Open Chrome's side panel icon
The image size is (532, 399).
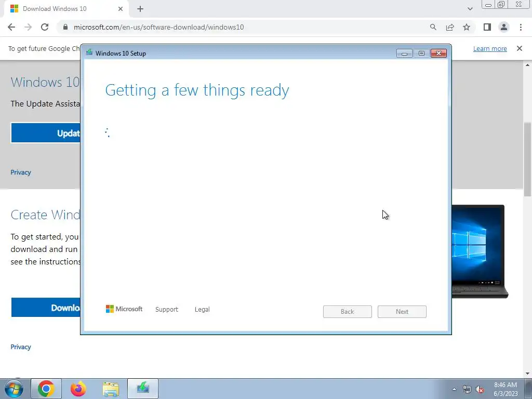(487, 27)
